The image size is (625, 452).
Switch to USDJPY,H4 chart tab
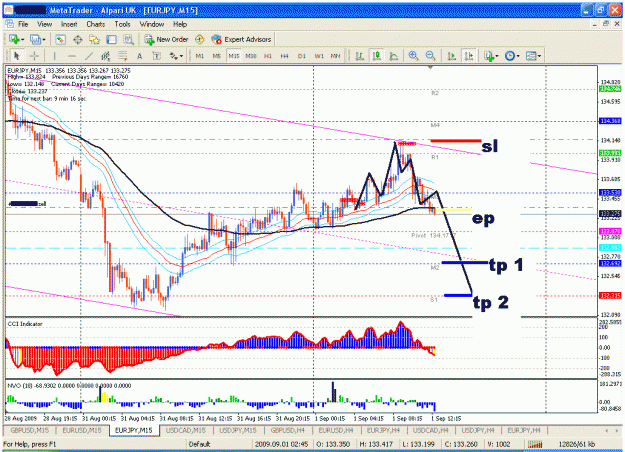pyautogui.click(x=478, y=430)
